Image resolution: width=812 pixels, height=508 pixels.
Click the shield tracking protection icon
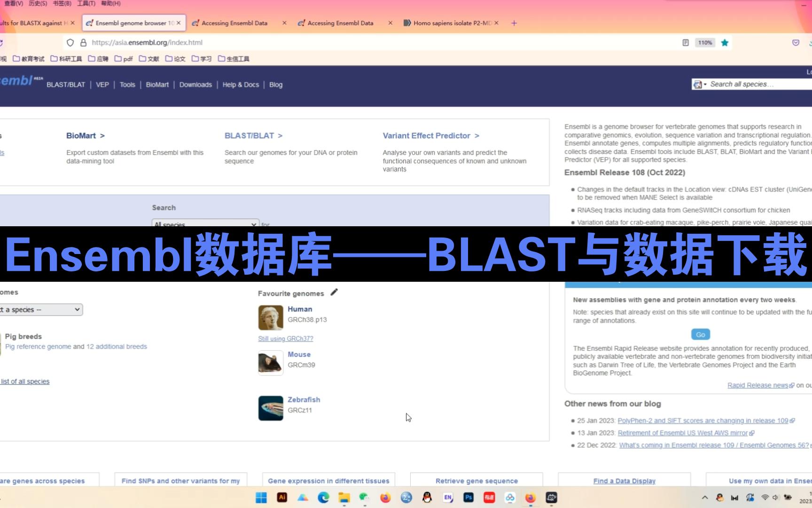pos(70,43)
